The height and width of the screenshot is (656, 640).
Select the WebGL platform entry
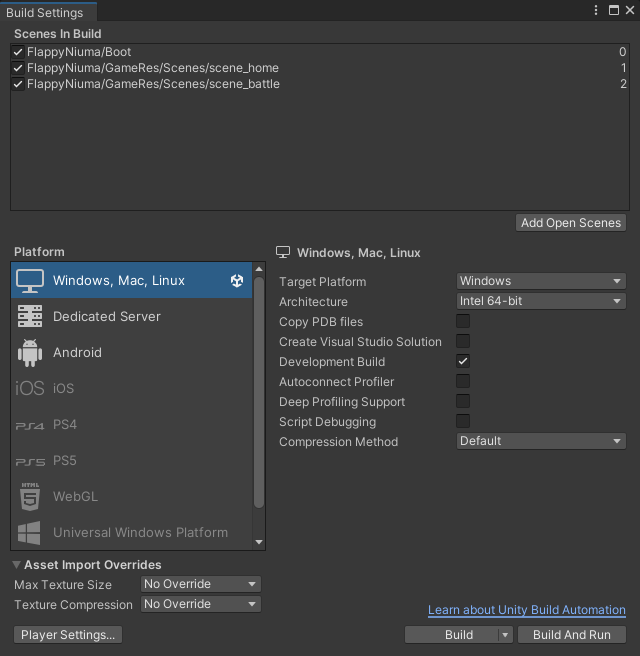pyautogui.click(x=131, y=497)
